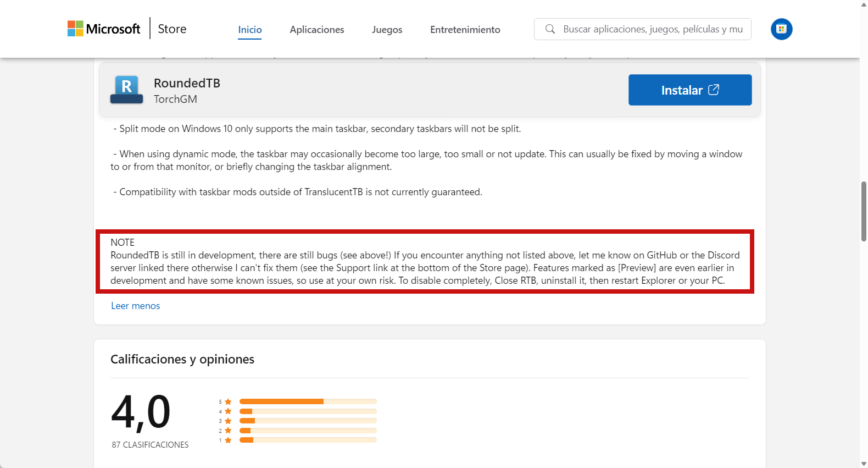Click the TorchGM publisher name
Viewport: 868px width, 468px height.
[x=175, y=99]
